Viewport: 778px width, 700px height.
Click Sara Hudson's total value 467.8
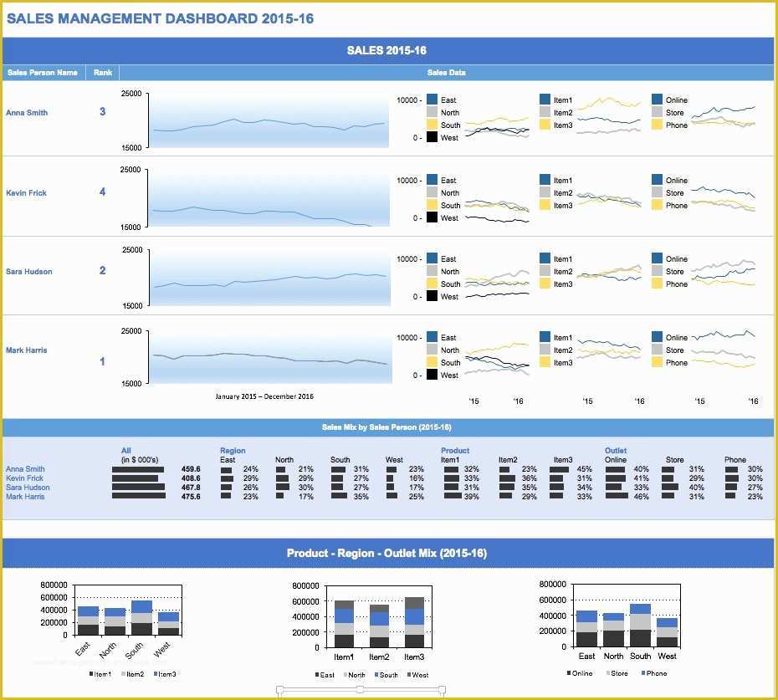point(191,488)
